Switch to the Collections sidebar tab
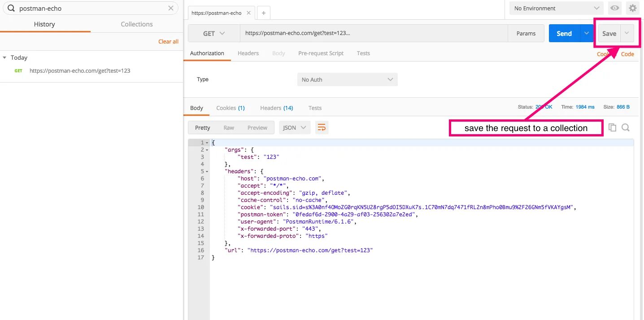 [137, 24]
